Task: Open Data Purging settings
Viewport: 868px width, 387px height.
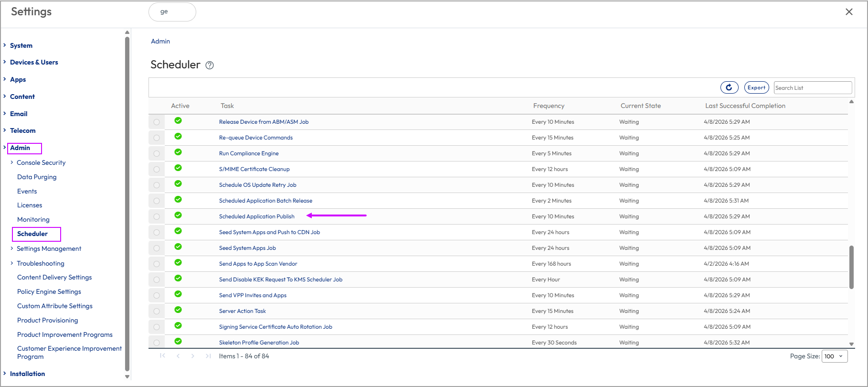Action: pos(37,177)
